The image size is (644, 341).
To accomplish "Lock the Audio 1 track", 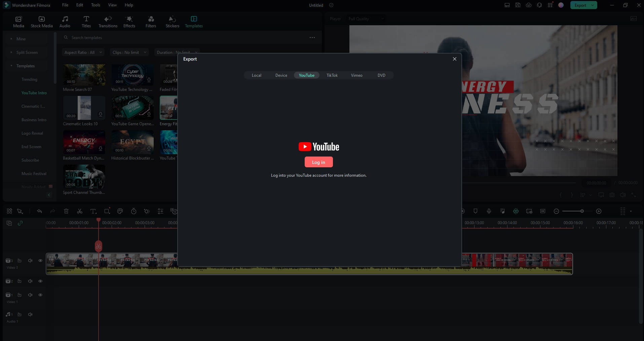I will click(x=20, y=314).
